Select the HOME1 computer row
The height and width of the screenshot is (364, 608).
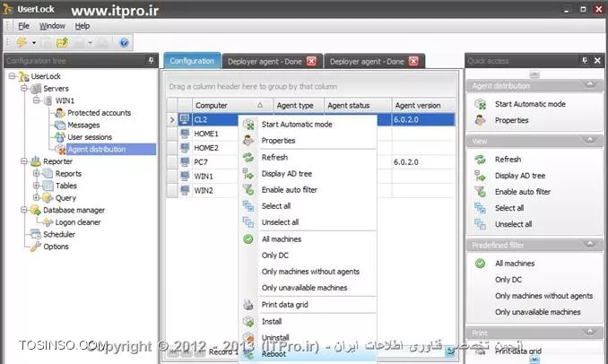pyautogui.click(x=206, y=134)
